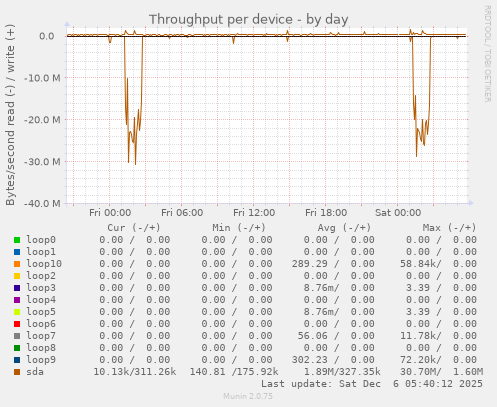Click sda current value 10.13k/311.26k
Screen dimensions: 497x407
pyautogui.click(x=135, y=372)
